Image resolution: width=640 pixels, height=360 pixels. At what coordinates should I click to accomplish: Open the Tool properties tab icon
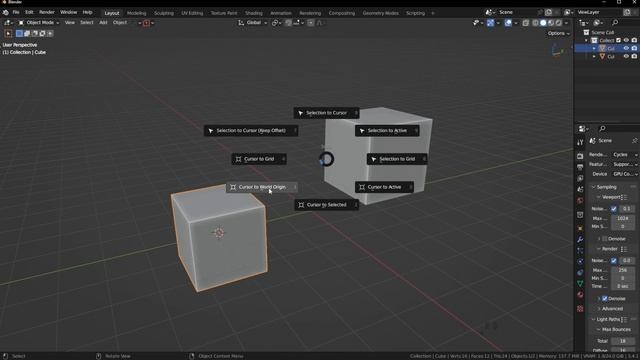click(x=580, y=142)
